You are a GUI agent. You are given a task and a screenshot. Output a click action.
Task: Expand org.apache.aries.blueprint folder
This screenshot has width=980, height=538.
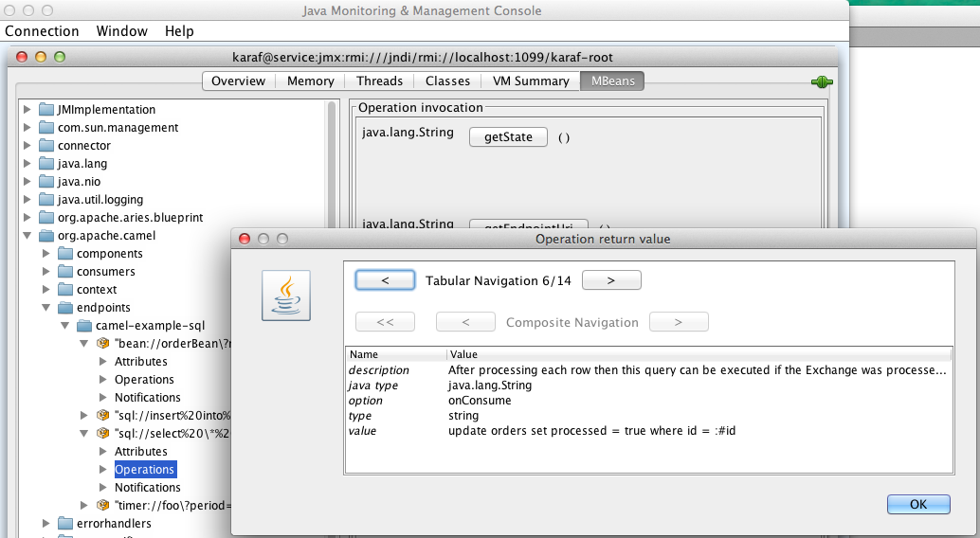(27, 218)
